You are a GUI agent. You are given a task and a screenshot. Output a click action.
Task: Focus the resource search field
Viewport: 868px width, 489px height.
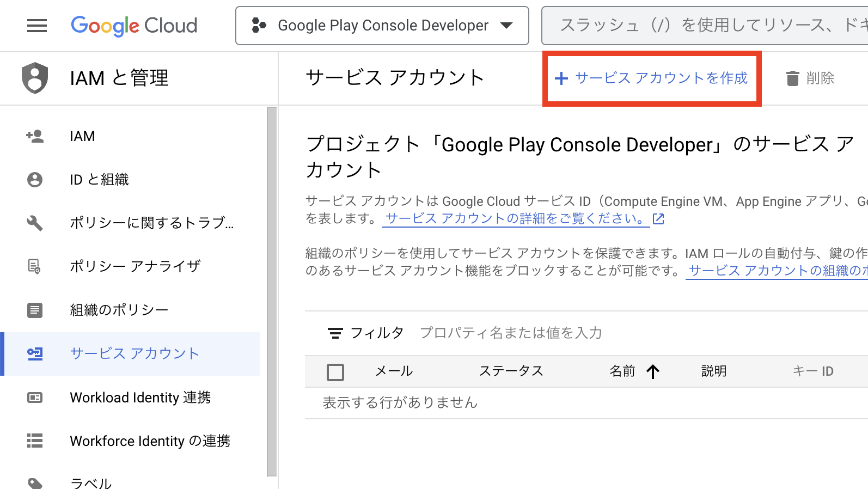705,26
